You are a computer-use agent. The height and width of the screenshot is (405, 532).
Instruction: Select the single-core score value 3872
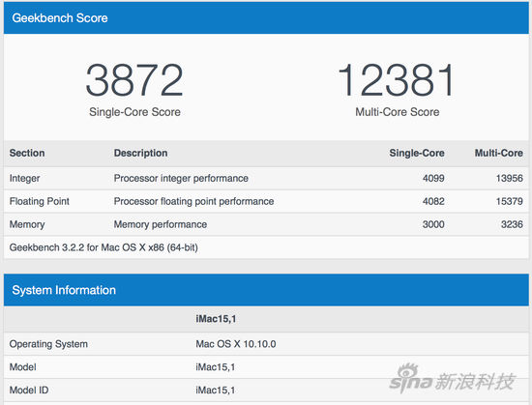(x=134, y=80)
